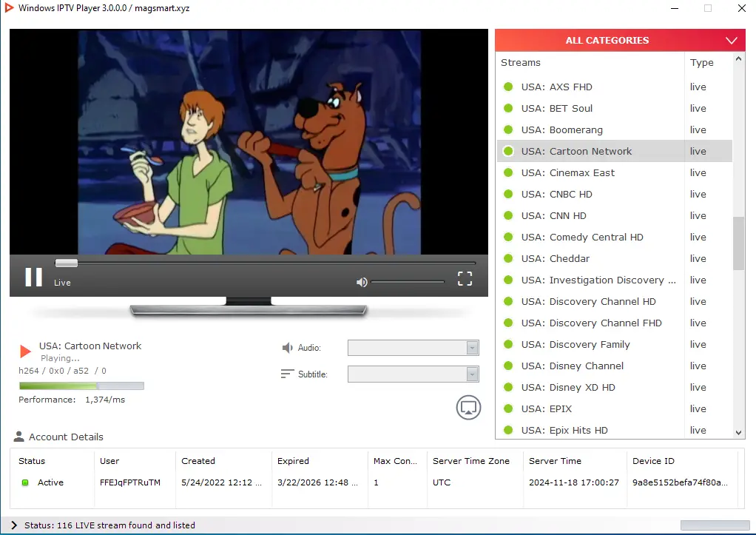Click the Status column header in account table
Screen dimensions: 756x535
pyautogui.click(x=32, y=461)
